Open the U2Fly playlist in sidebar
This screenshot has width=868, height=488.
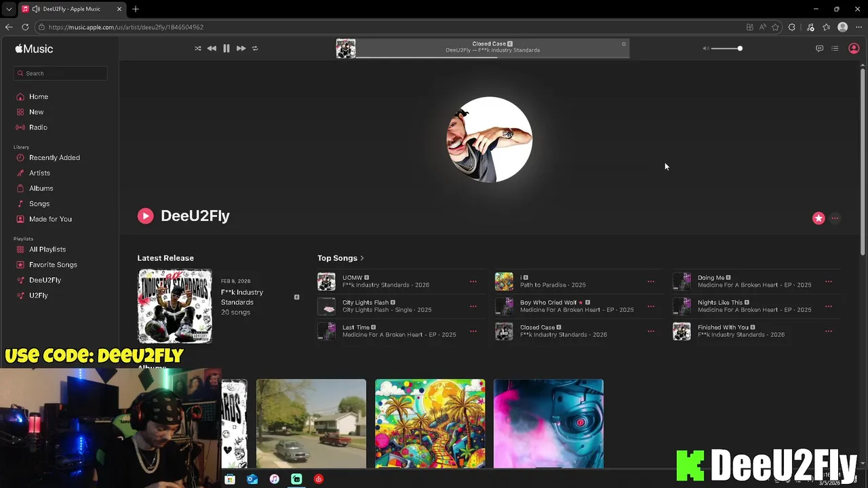[x=39, y=296]
